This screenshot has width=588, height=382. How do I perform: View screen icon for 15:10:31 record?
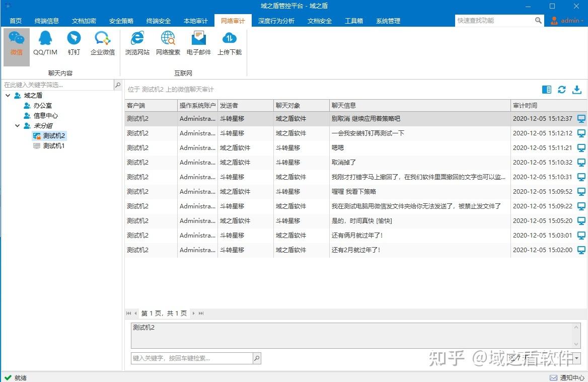click(581, 177)
